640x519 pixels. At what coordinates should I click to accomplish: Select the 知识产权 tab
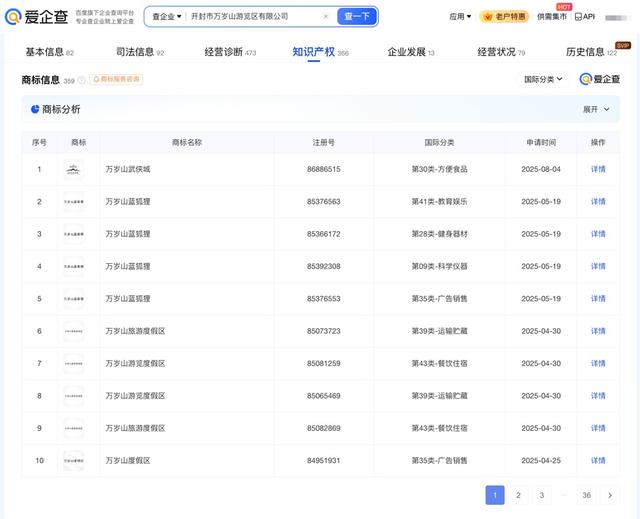pos(320,52)
